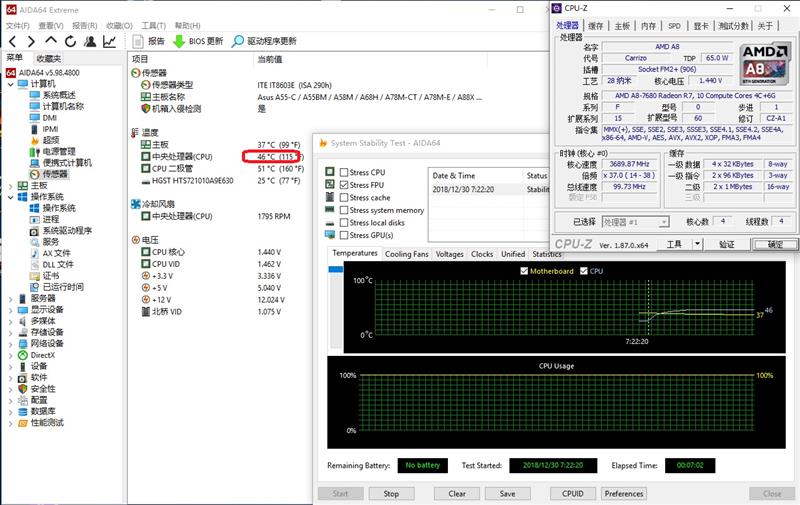
Task: Click the CPUID button
Action: [572, 493]
